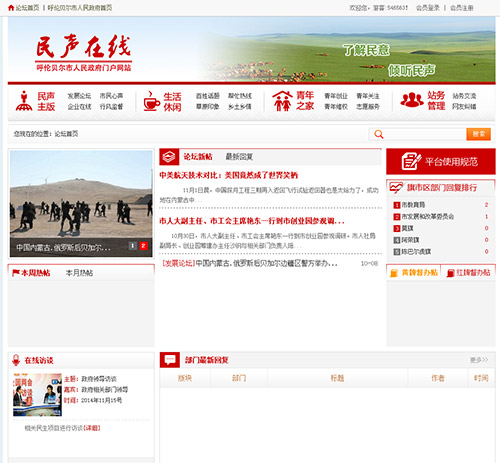Open the red detail link under the interview
This screenshot has width=500, height=463.
(x=91, y=428)
